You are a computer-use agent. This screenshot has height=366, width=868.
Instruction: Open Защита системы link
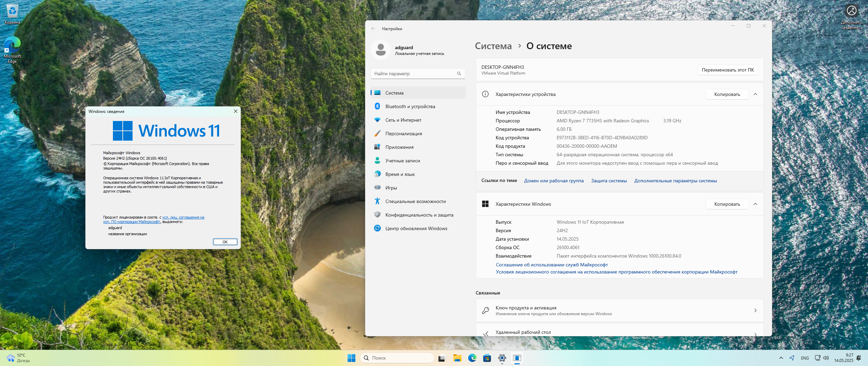coord(609,181)
